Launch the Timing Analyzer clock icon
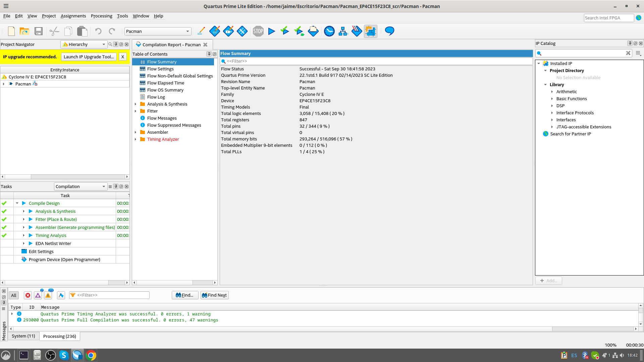This screenshot has height=362, width=644. [x=329, y=31]
